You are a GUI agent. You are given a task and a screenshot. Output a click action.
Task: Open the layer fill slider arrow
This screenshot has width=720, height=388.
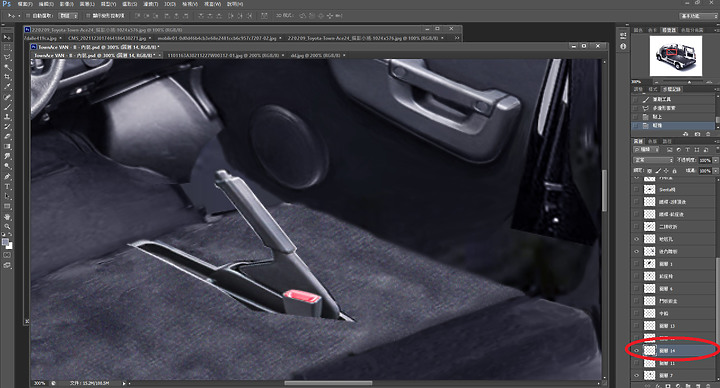point(715,171)
